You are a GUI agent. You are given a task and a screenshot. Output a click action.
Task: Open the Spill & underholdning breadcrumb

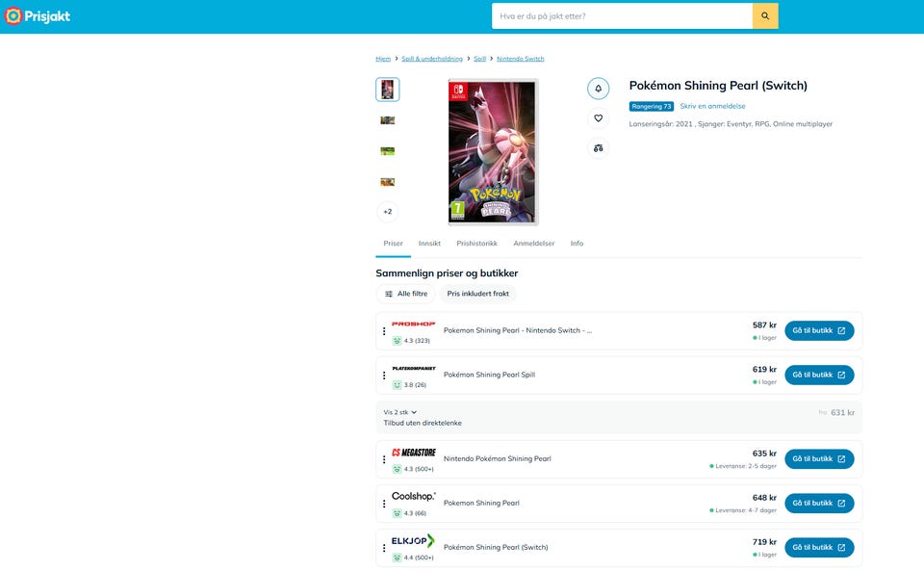pos(432,59)
